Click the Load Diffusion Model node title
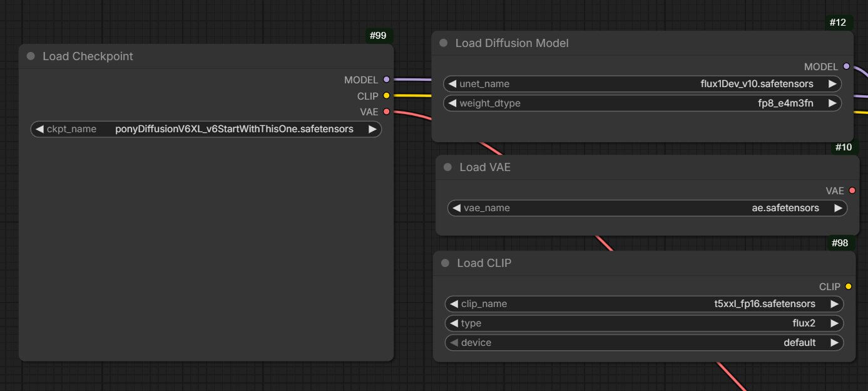 click(512, 43)
